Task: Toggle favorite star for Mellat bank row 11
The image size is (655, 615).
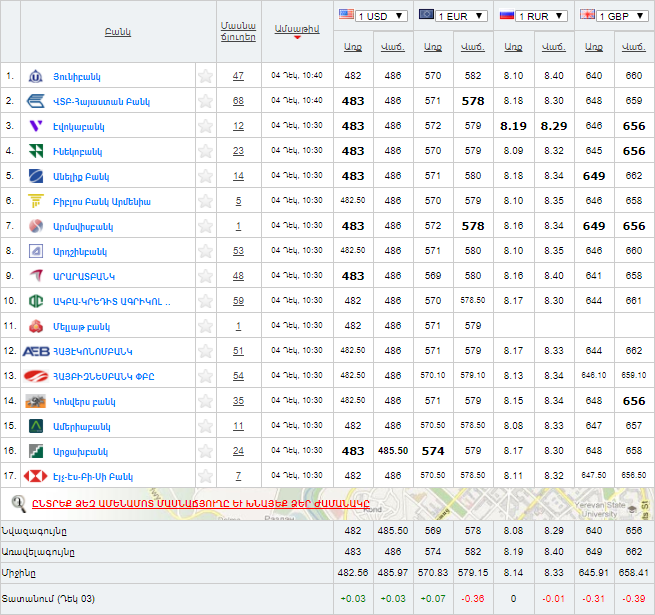Action: pyautogui.click(x=205, y=326)
